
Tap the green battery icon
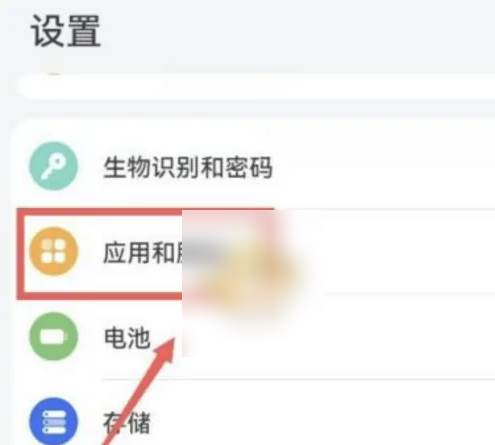[53, 336]
